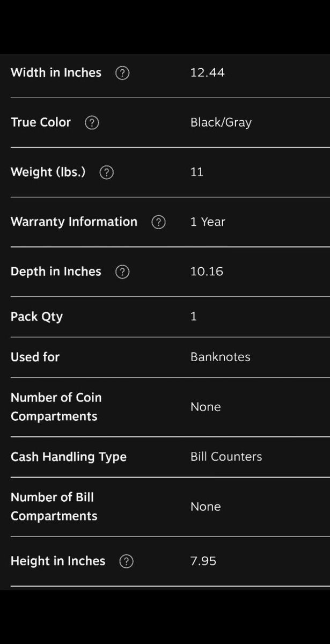
Task: Click the Banknotes value
Action: click(x=220, y=357)
